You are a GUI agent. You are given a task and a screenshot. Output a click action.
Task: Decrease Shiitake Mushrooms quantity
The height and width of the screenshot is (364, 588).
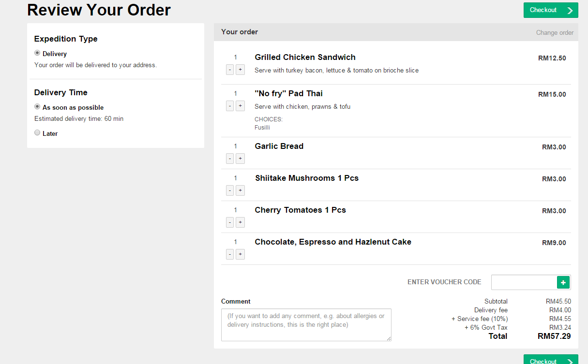coord(230,190)
